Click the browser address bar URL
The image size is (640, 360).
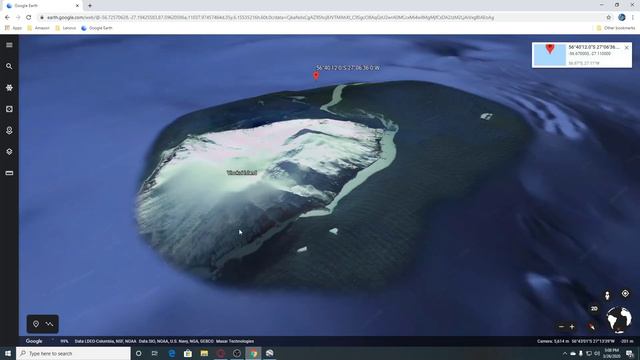[270, 18]
